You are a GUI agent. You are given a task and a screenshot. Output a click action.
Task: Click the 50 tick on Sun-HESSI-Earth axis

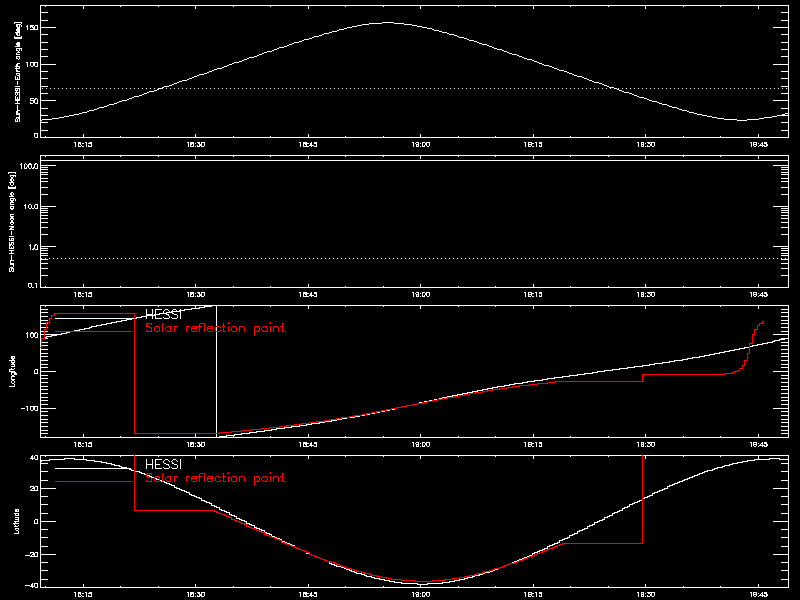click(34, 101)
